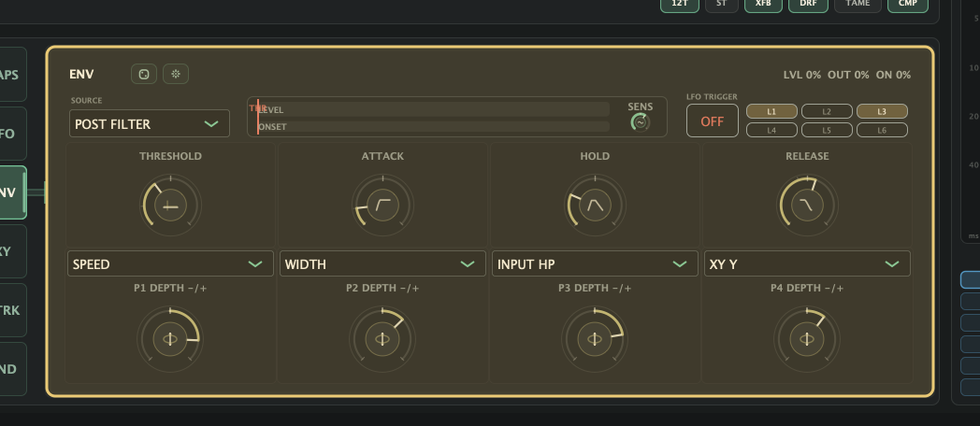Toggle the ST button
The image size is (980, 426).
tap(721, 4)
